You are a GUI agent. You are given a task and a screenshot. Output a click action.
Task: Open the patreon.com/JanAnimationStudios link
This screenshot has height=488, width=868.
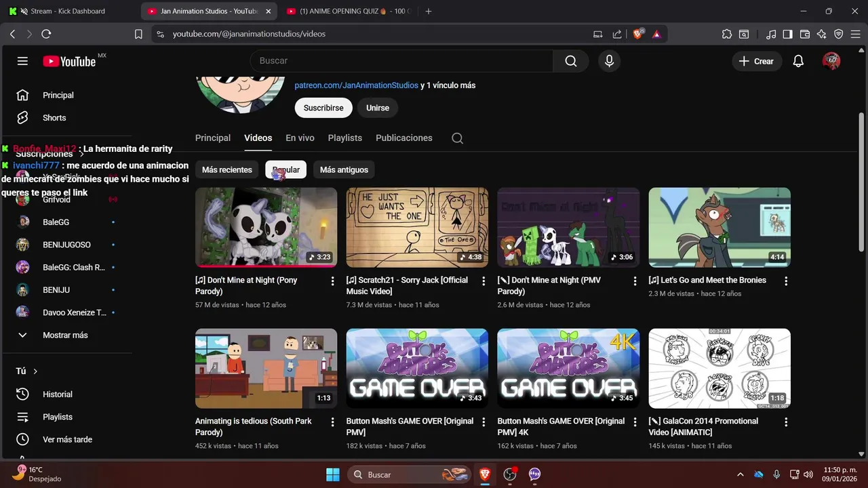pos(357,85)
